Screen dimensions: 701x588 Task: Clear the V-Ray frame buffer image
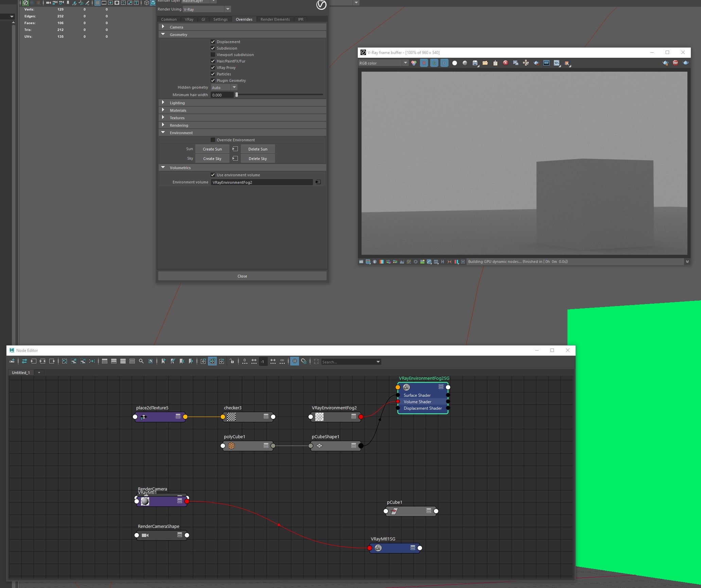(506, 63)
